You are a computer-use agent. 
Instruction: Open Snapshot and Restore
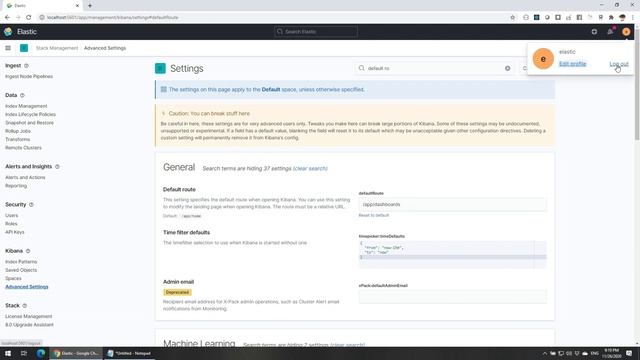click(x=29, y=123)
